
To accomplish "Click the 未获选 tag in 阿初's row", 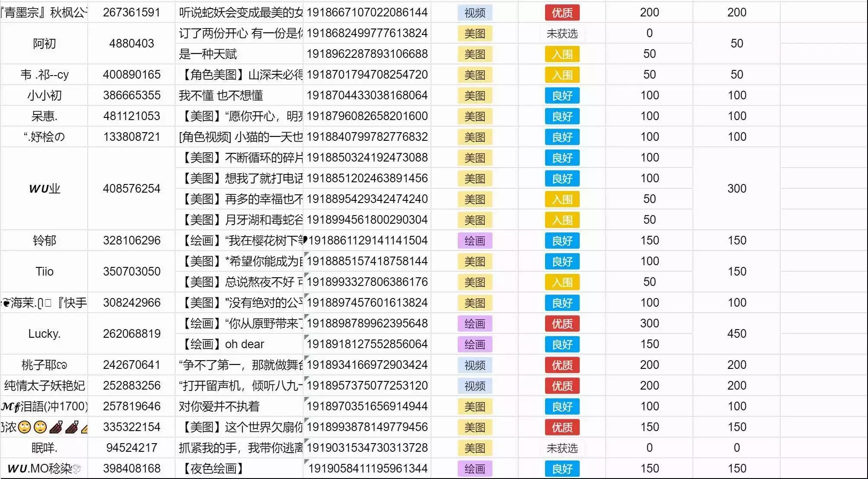I will [x=562, y=33].
